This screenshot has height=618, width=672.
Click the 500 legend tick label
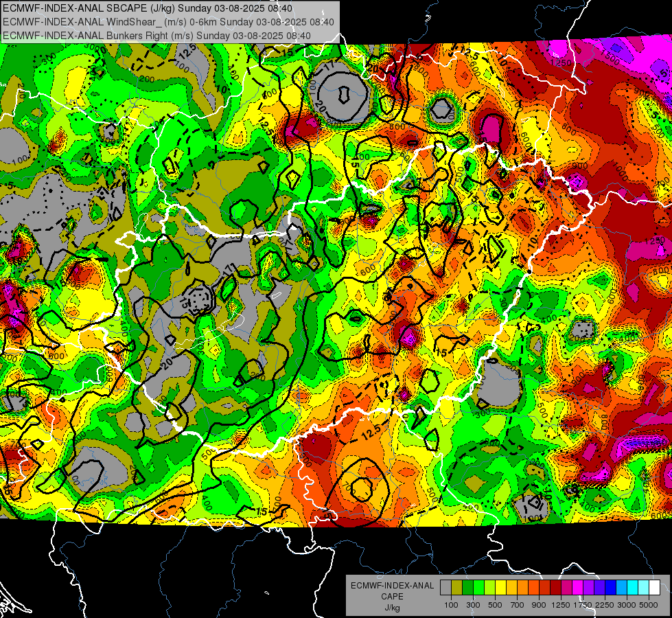click(495, 605)
